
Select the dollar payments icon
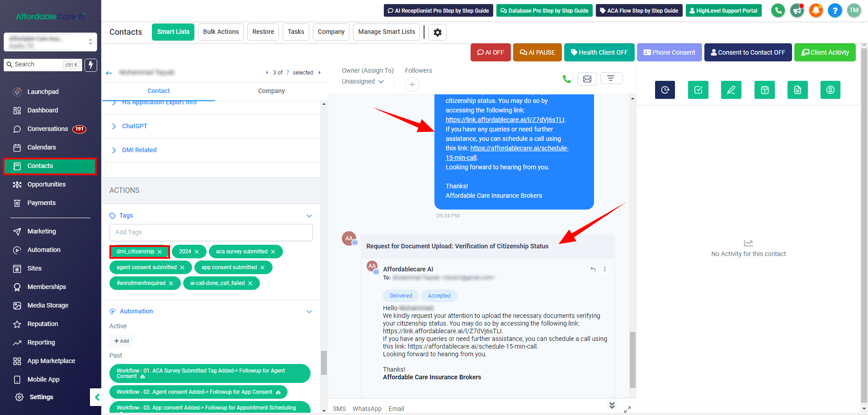tap(830, 90)
